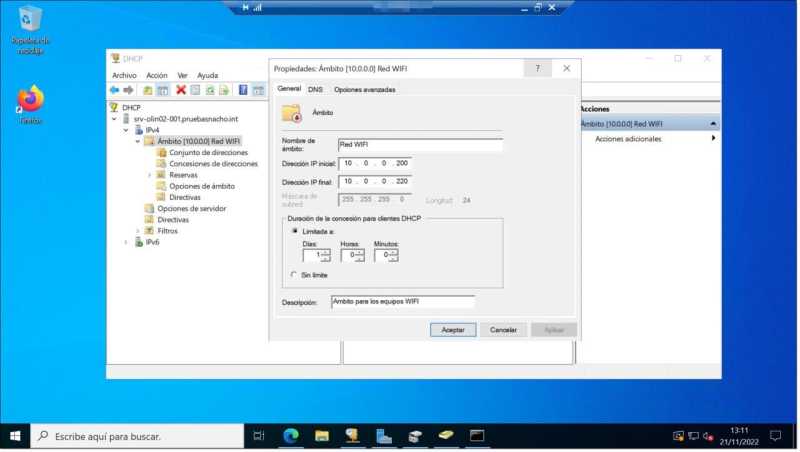
Task: Open the Windows Start menu
Action: pos(15,436)
